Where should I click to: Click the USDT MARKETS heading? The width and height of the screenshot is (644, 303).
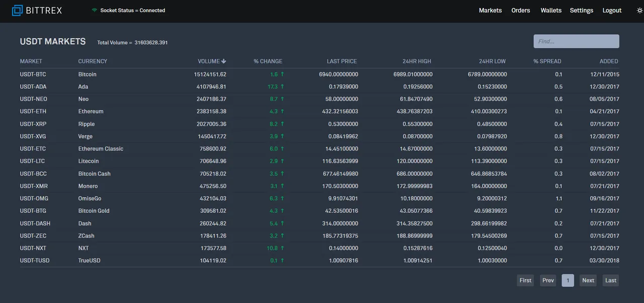pyautogui.click(x=53, y=42)
